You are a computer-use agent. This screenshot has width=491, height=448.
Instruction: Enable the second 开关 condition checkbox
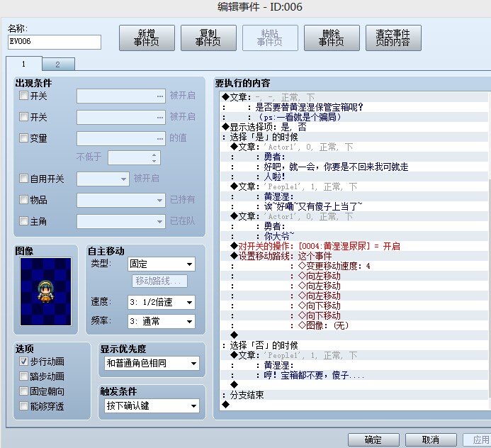[23, 116]
